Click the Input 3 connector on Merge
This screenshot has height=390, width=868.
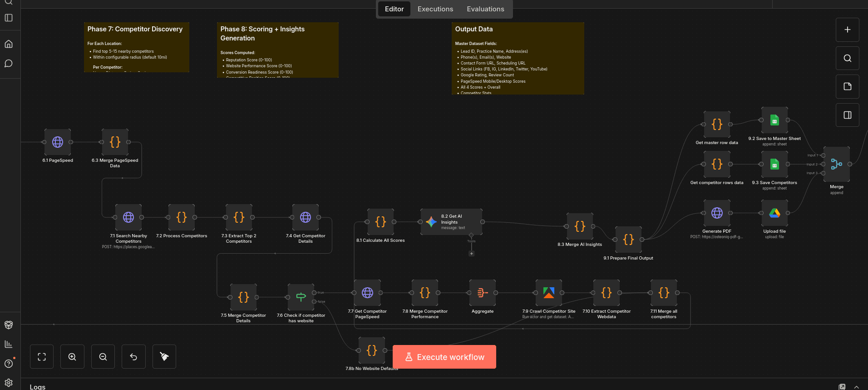pyautogui.click(x=823, y=173)
